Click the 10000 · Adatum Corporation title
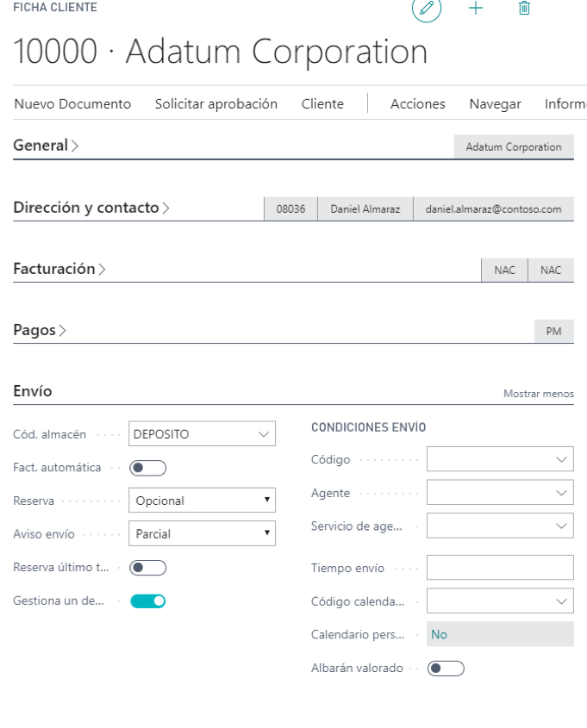This screenshot has height=728, width=587. click(220, 51)
